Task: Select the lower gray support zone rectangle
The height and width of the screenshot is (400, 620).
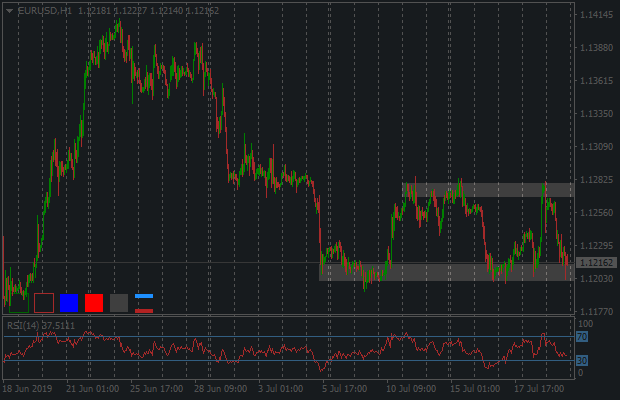Action: coord(445,272)
